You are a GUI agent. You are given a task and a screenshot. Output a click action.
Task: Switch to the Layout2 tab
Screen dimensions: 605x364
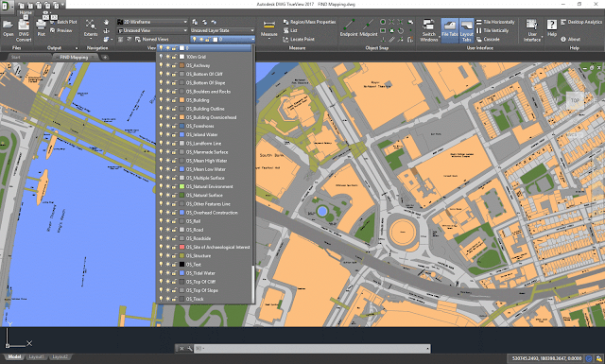60,356
